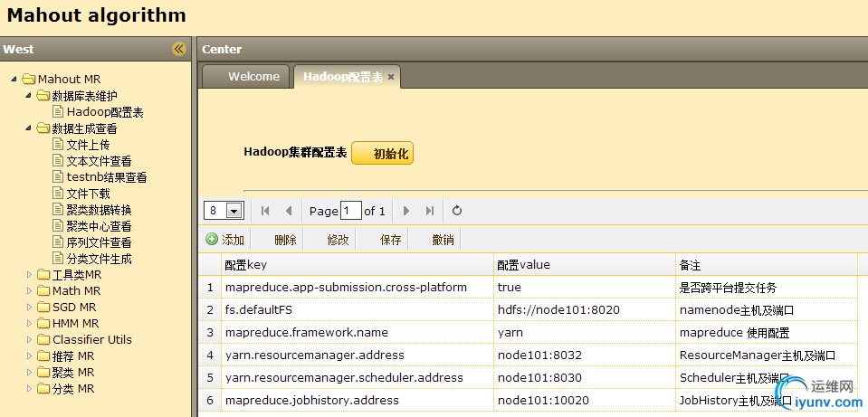The height and width of the screenshot is (417, 868).
Task: Click the document icon beside 序列文件查看
Action: pos(58,242)
